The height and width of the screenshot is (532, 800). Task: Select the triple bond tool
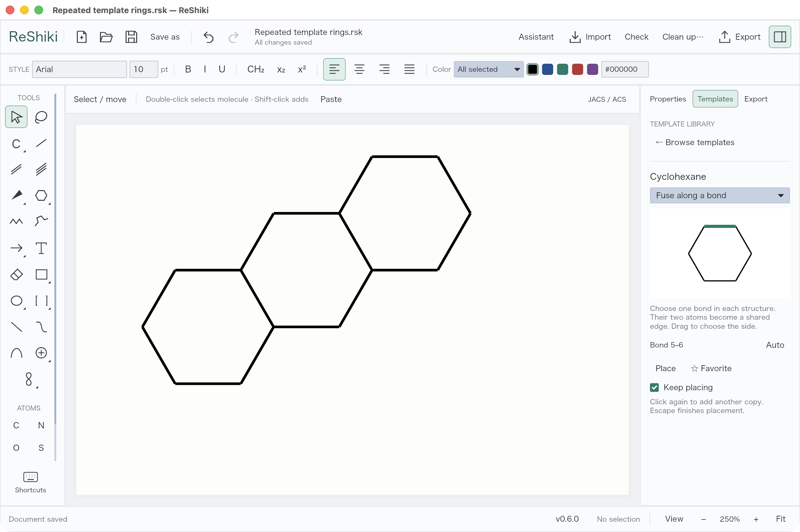tap(41, 169)
